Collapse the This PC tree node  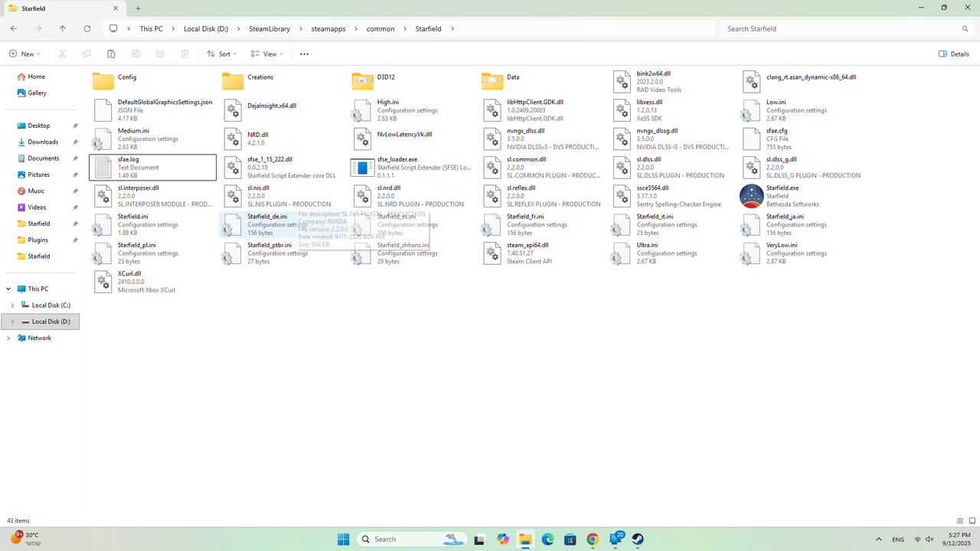point(9,289)
